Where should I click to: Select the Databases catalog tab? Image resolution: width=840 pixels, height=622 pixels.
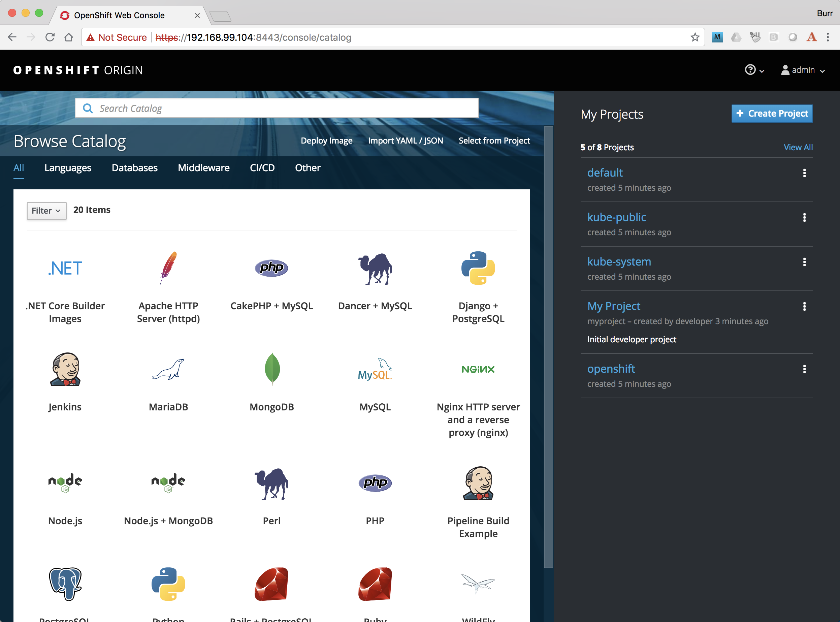click(x=135, y=168)
